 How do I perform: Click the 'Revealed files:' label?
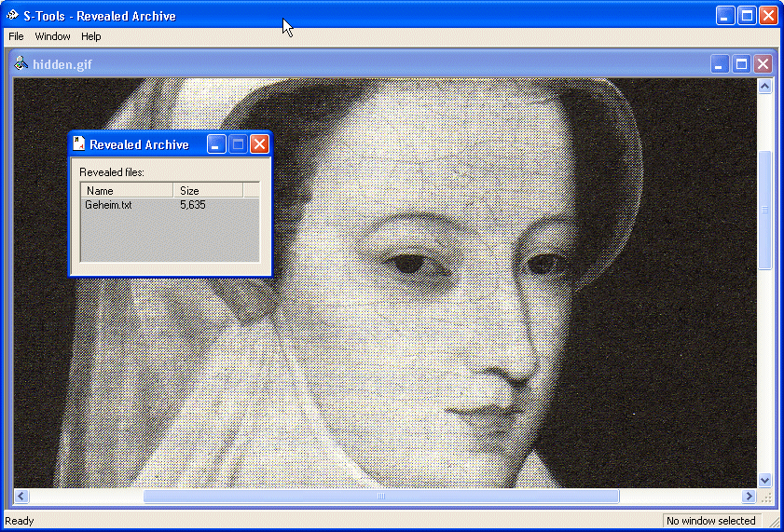point(112,172)
